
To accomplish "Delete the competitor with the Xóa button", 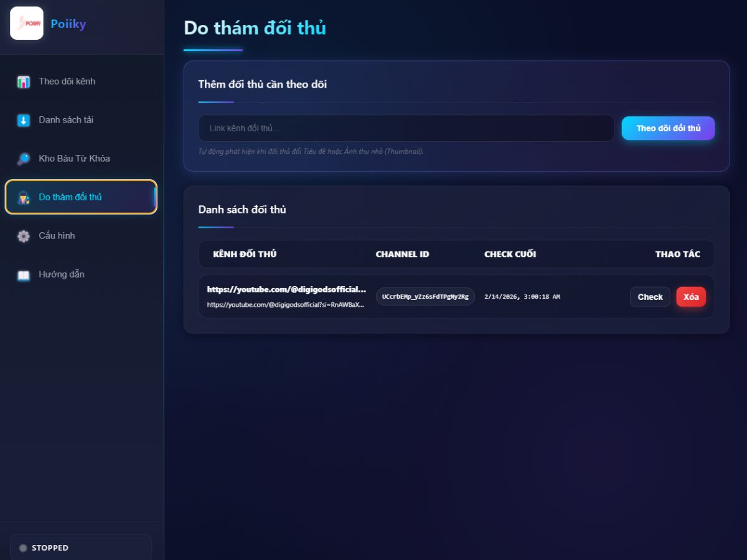I will pos(691,297).
